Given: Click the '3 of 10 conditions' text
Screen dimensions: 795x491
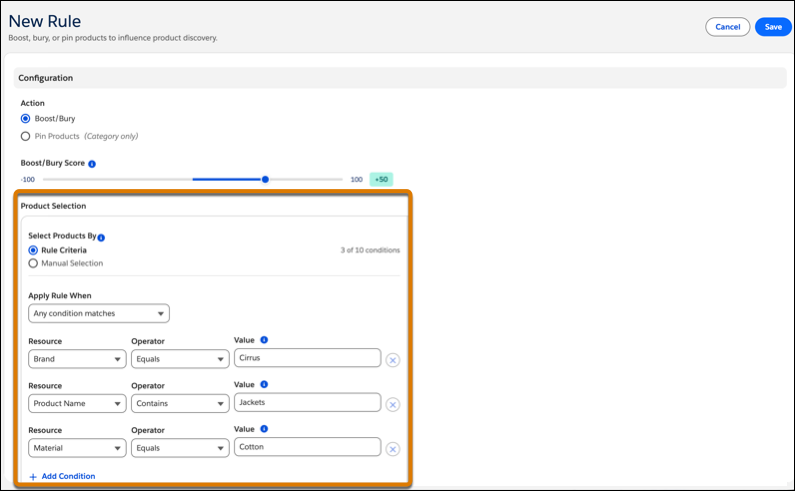Looking at the screenshot, I should coord(370,250).
